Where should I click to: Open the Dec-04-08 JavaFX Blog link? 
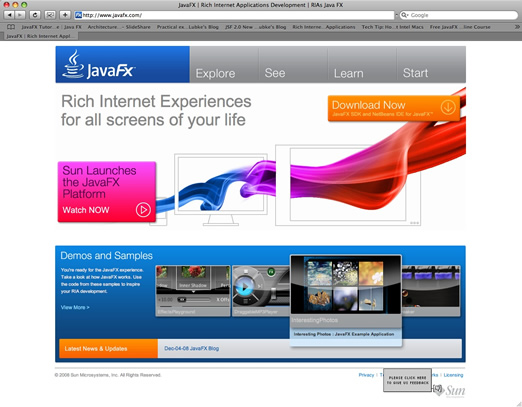point(192,348)
